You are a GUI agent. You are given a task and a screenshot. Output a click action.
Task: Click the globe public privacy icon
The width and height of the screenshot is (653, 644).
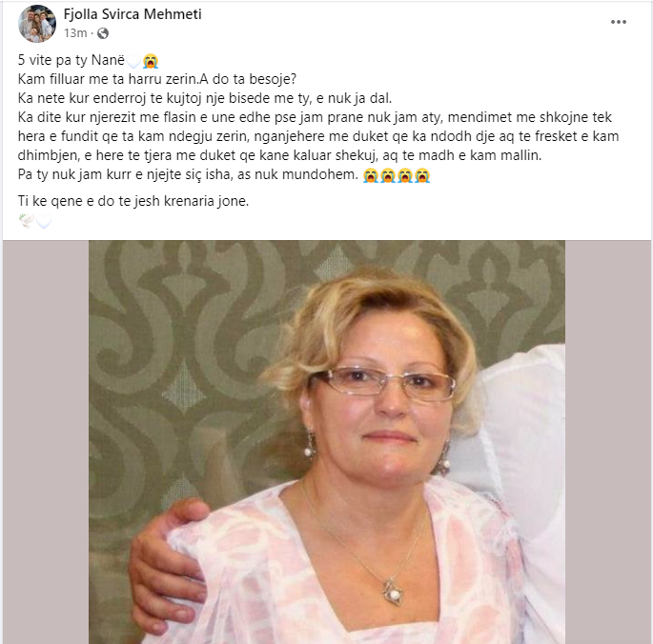[103, 33]
